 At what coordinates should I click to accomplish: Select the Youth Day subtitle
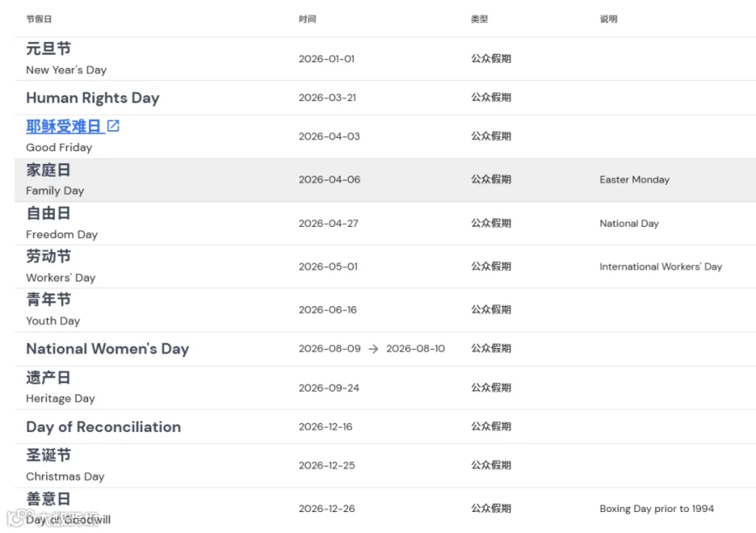[53, 321]
